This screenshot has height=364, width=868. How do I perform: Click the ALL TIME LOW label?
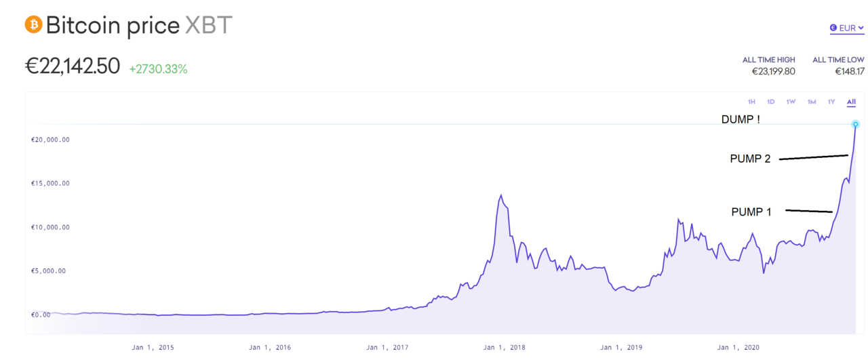pyautogui.click(x=838, y=60)
